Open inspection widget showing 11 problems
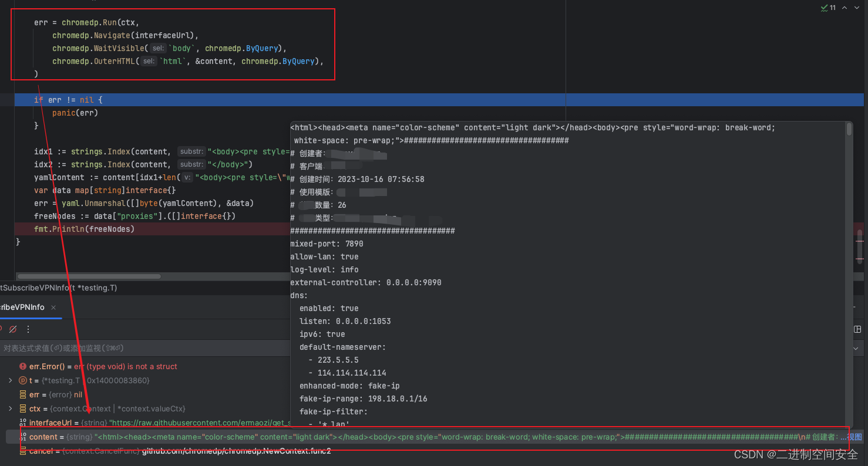The height and width of the screenshot is (466, 868). (x=828, y=8)
